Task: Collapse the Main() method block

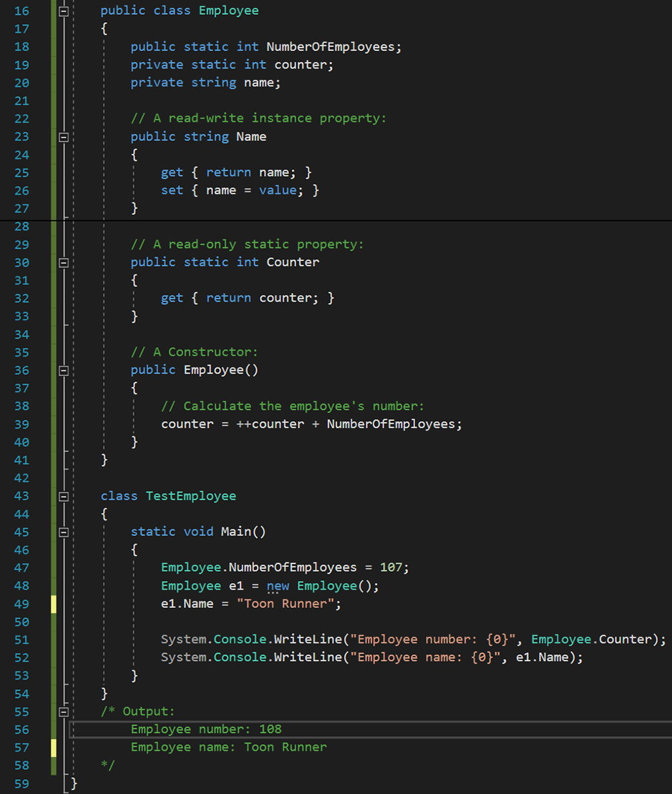Action: pyautogui.click(x=64, y=532)
